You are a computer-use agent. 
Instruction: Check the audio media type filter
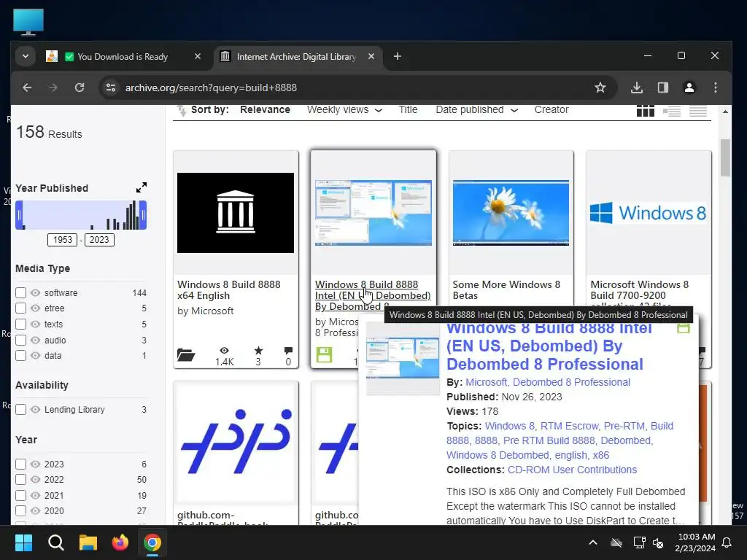coord(20,340)
